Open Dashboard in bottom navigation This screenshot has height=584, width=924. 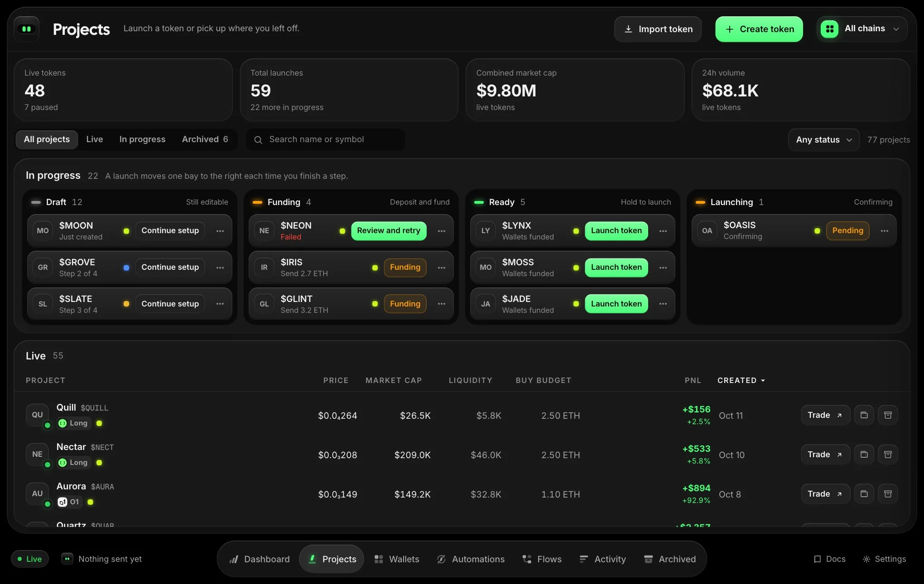[260, 559]
